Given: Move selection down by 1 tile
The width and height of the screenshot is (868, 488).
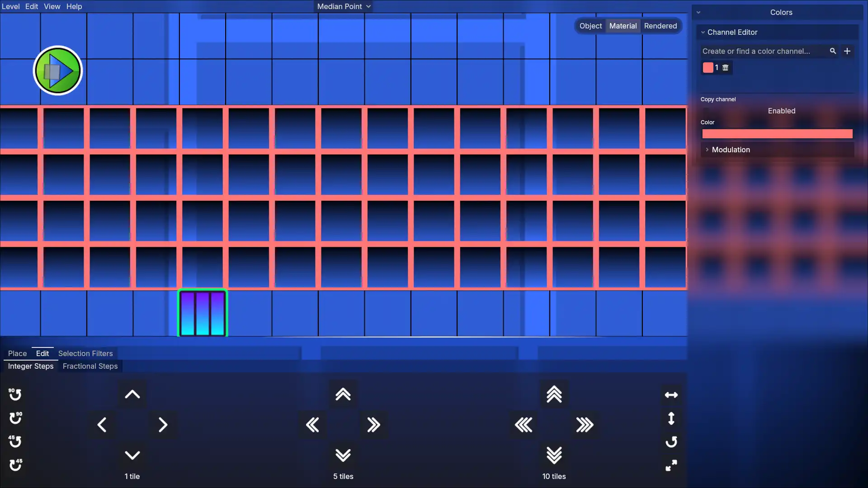Looking at the screenshot, I should pos(132,455).
